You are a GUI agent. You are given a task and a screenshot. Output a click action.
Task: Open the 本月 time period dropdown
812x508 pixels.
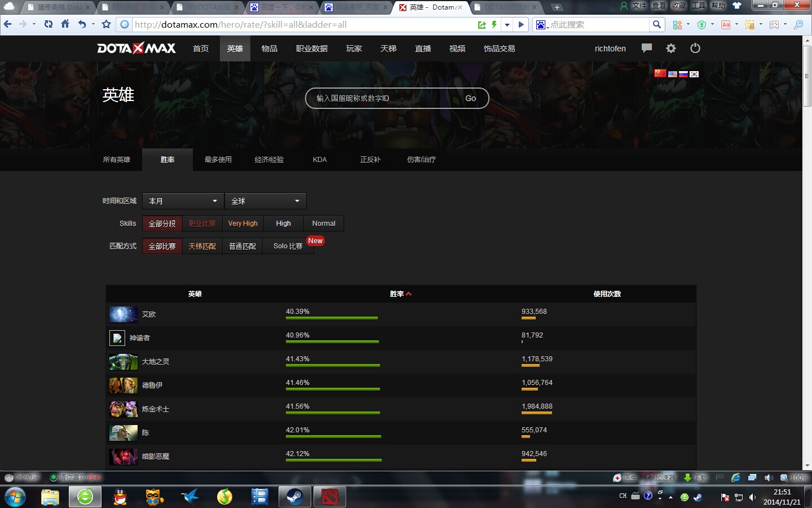[183, 201]
